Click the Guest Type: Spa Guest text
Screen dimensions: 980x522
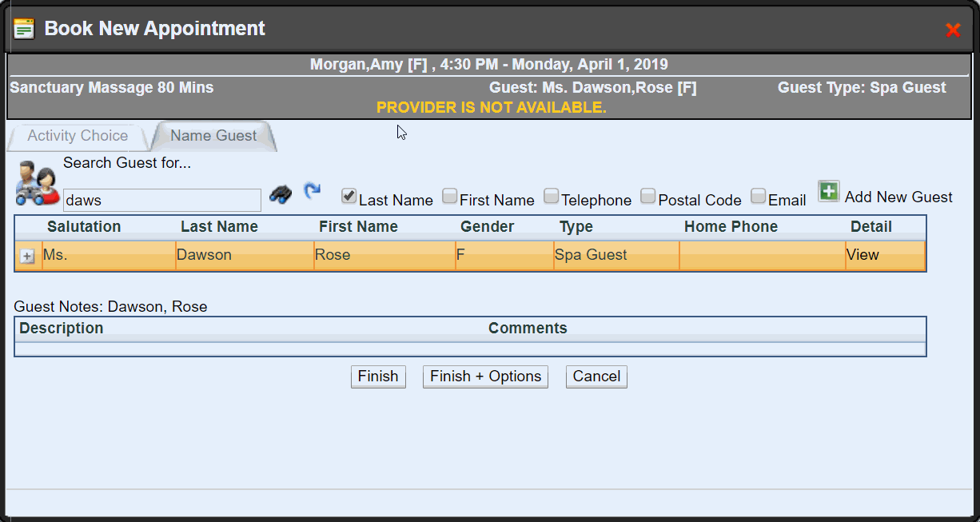(x=862, y=88)
